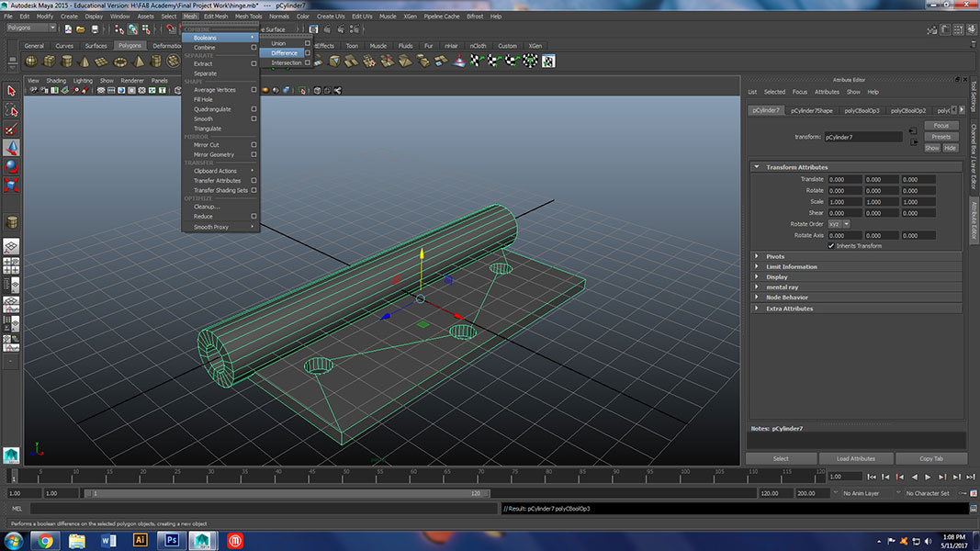This screenshot has height=551, width=980.
Task: Choose Triangulate from the Mesh menu
Action: coord(208,129)
